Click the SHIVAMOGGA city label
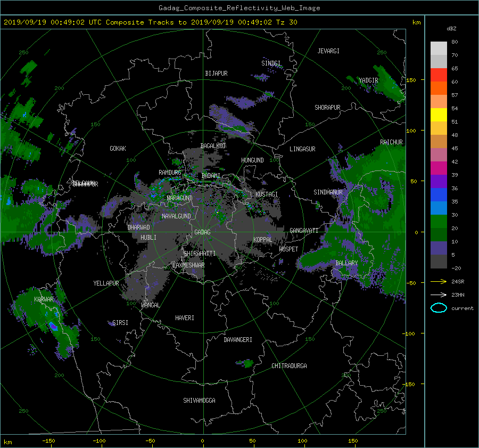The width and height of the screenshot is (479, 448). point(199,401)
